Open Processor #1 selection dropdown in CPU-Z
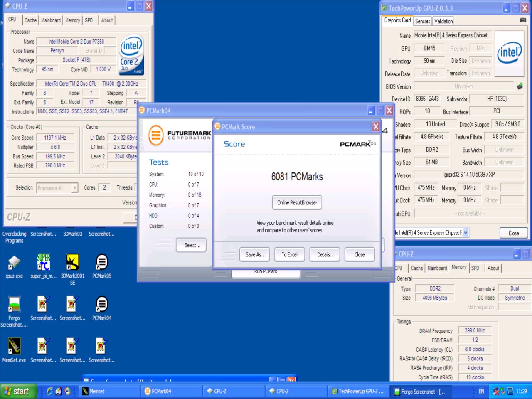Screen dimensions: 532x399 pyautogui.click(x=75, y=188)
